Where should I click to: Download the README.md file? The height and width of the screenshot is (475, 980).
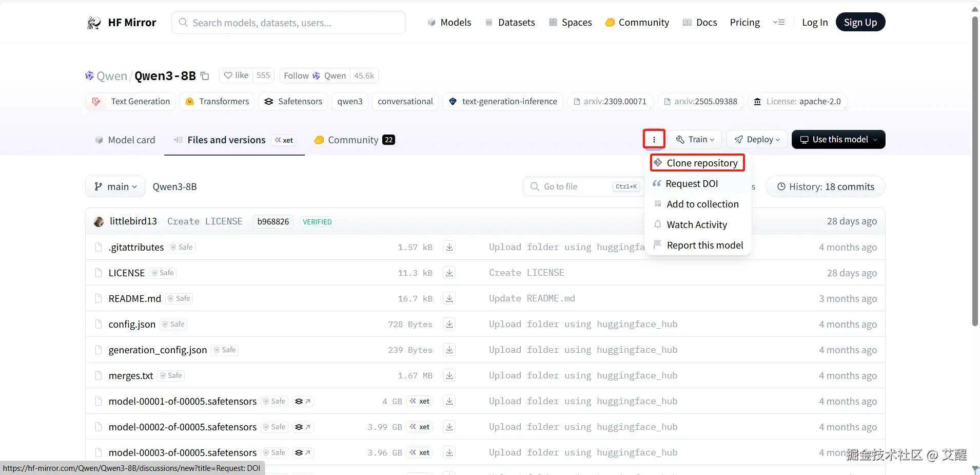(449, 298)
